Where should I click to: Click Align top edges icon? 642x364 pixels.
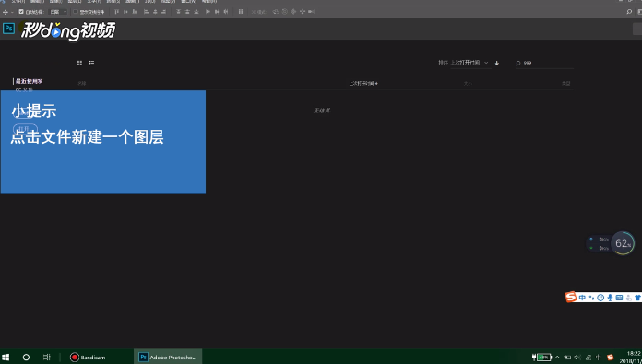coord(117,12)
